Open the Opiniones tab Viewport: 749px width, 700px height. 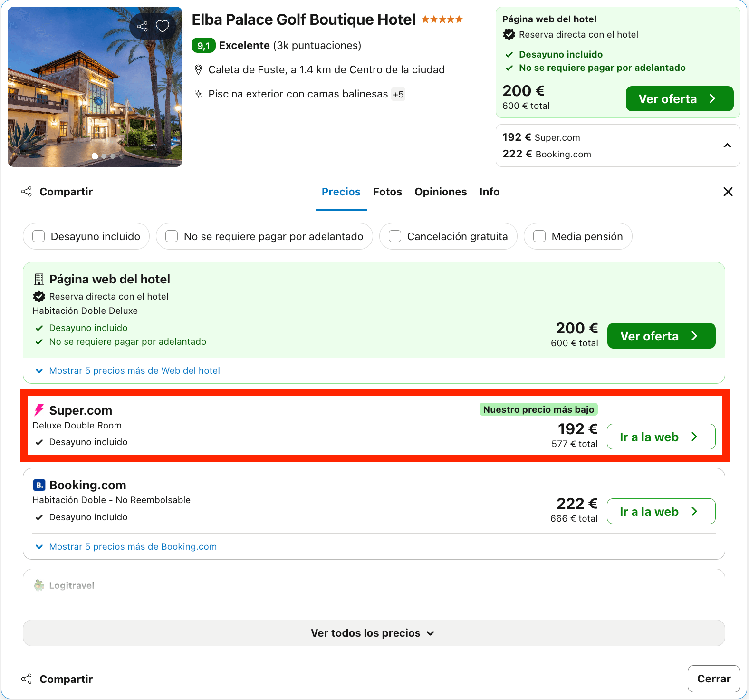[x=441, y=192]
